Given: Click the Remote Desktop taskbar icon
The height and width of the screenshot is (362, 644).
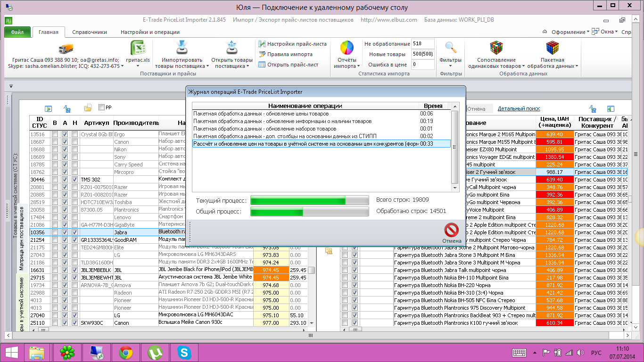Looking at the screenshot, I should [96, 352].
